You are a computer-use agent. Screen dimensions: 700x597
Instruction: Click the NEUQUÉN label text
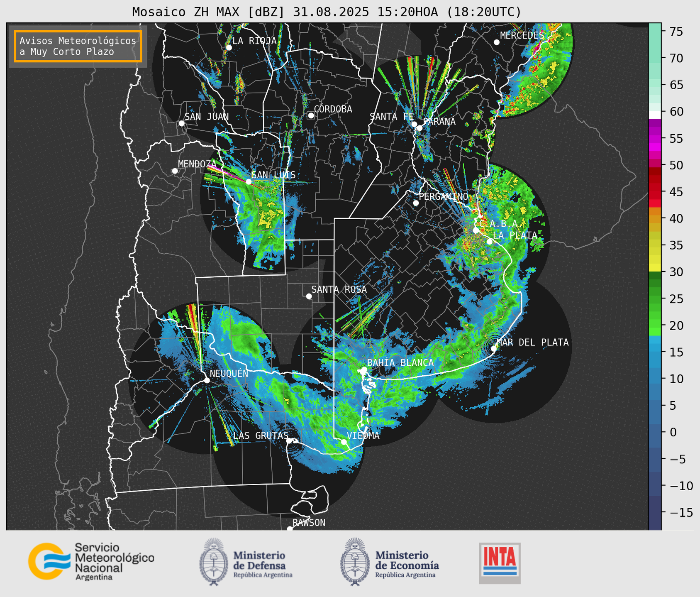pyautogui.click(x=229, y=373)
